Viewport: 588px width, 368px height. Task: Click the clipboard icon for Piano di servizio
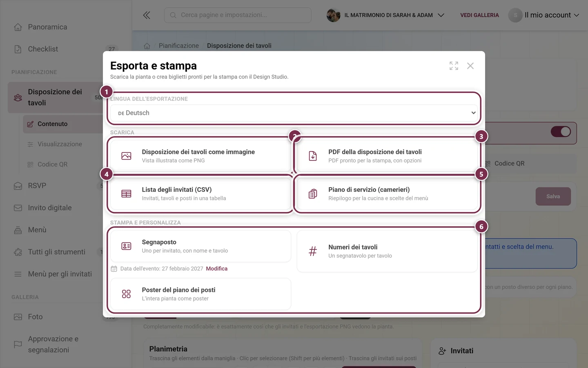(x=313, y=194)
